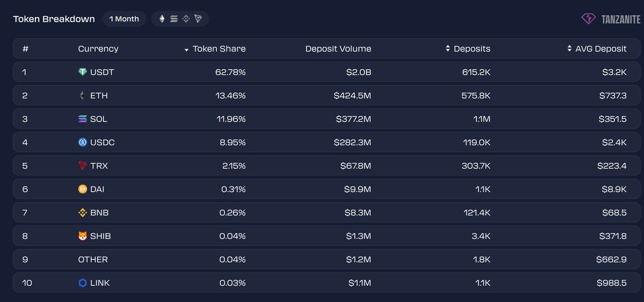The height and width of the screenshot is (302, 644).
Task: Click the $67.8M deposit volume
Action: 356,166
